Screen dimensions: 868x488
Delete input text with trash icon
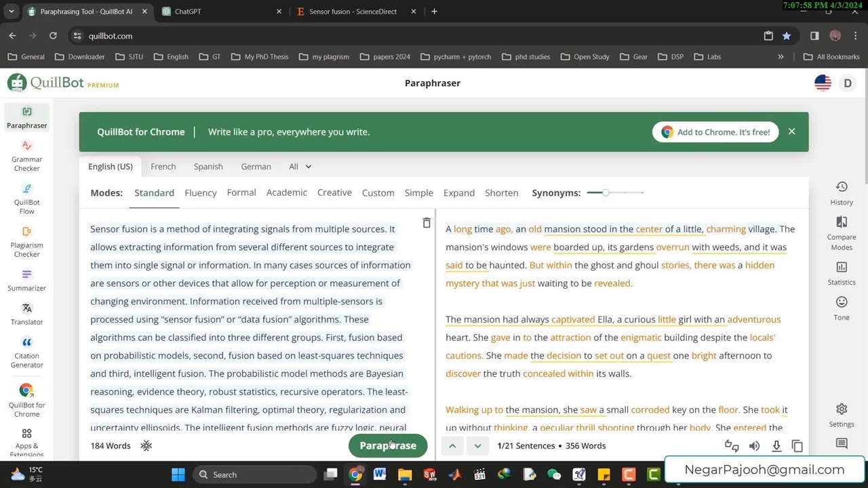coord(427,223)
